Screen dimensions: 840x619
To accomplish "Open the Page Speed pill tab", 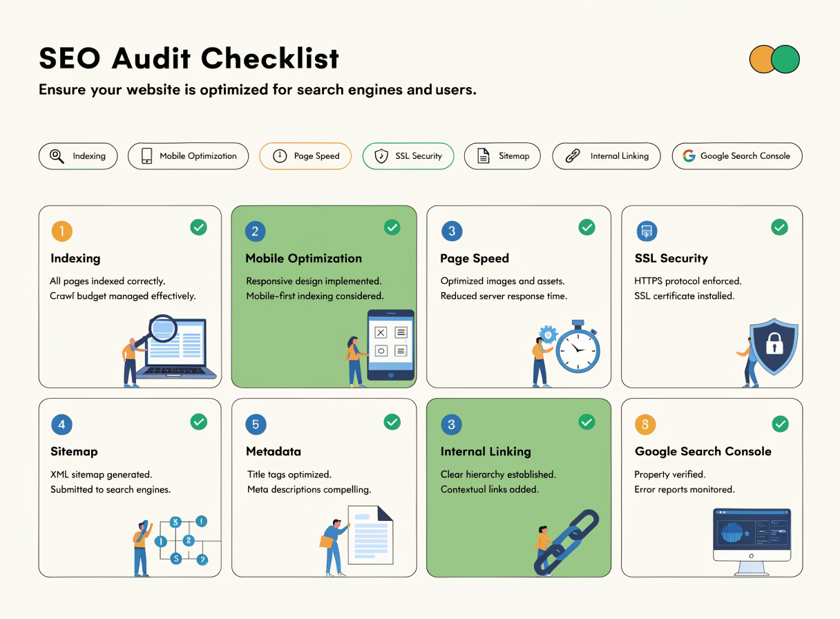I will 305,156.
